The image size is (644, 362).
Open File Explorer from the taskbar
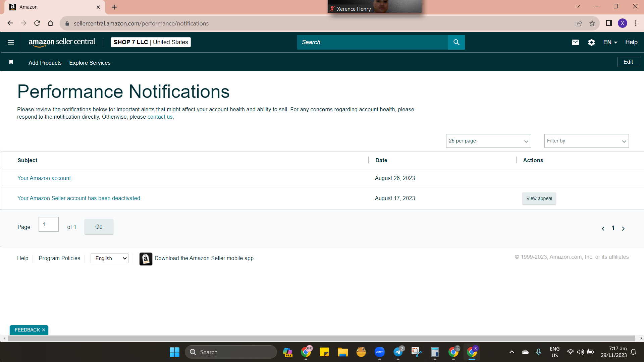[342, 352]
